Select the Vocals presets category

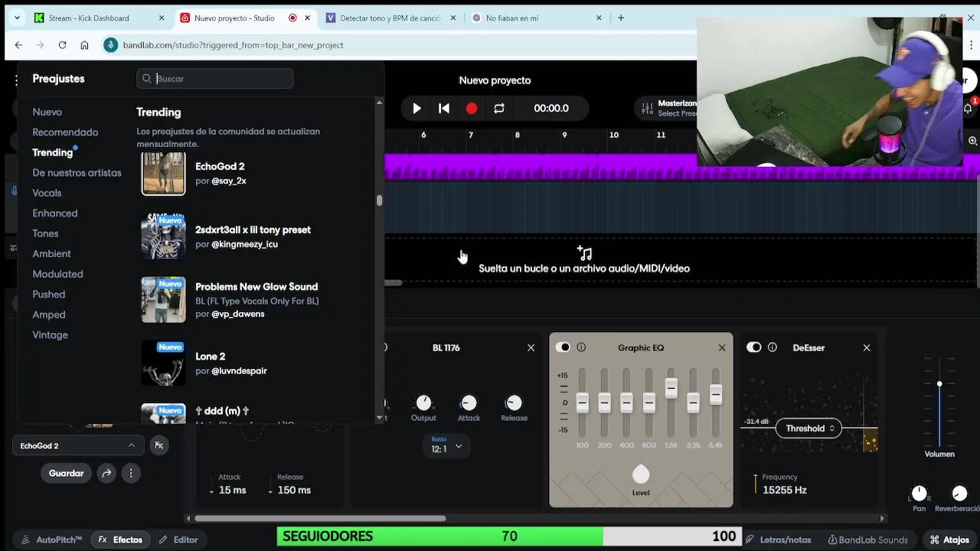(47, 193)
